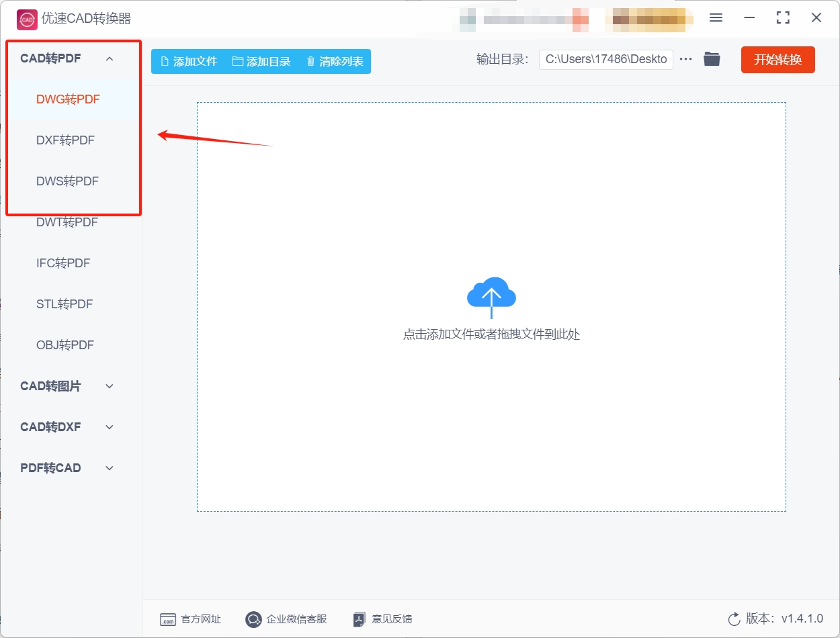Click the ... browse button for output directory

click(x=685, y=59)
